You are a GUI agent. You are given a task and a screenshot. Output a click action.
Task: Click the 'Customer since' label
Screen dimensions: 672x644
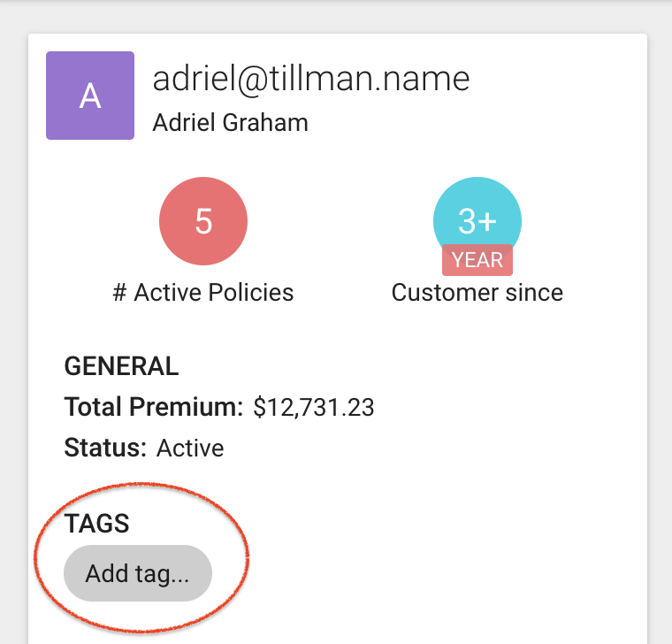click(x=477, y=292)
